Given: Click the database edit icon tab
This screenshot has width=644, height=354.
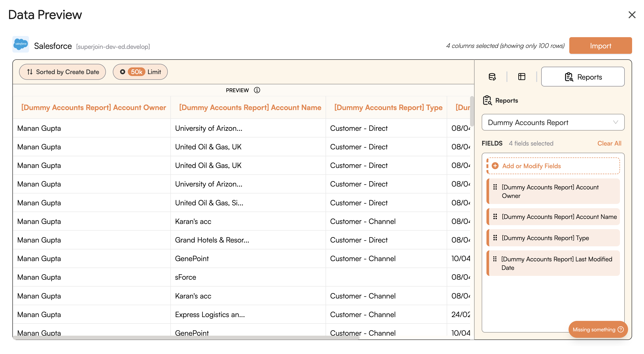Looking at the screenshot, I should point(492,76).
